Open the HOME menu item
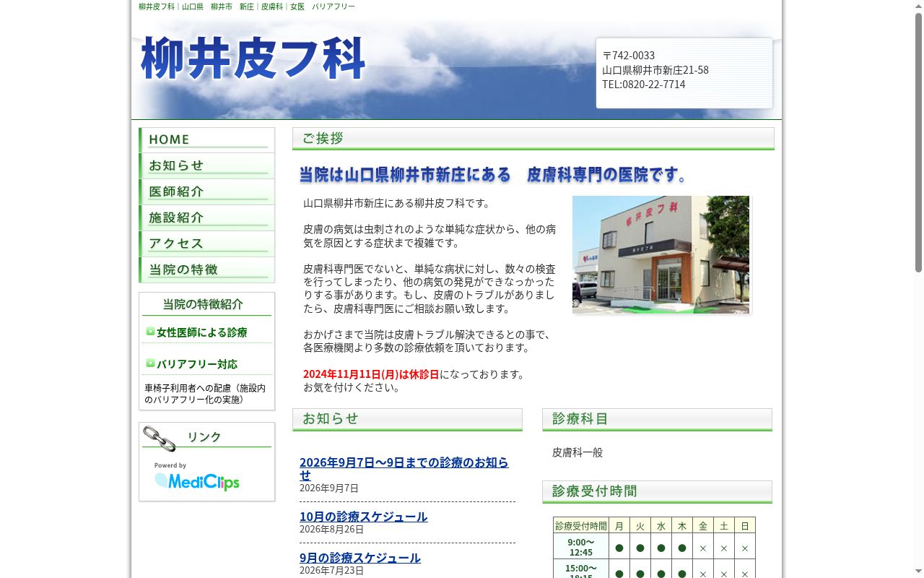The height and width of the screenshot is (578, 924). (206, 140)
